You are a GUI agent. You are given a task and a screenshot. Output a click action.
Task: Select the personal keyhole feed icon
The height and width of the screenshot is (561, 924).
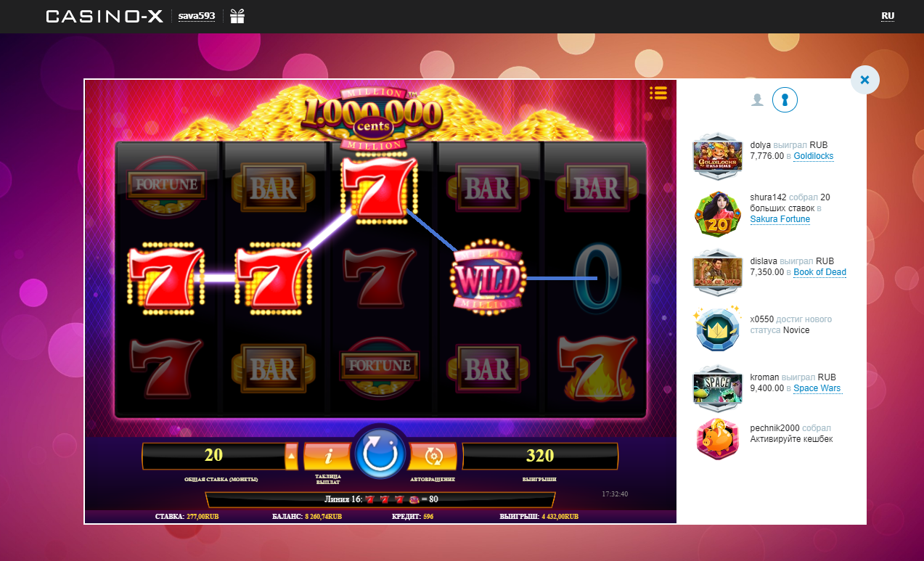coord(785,99)
